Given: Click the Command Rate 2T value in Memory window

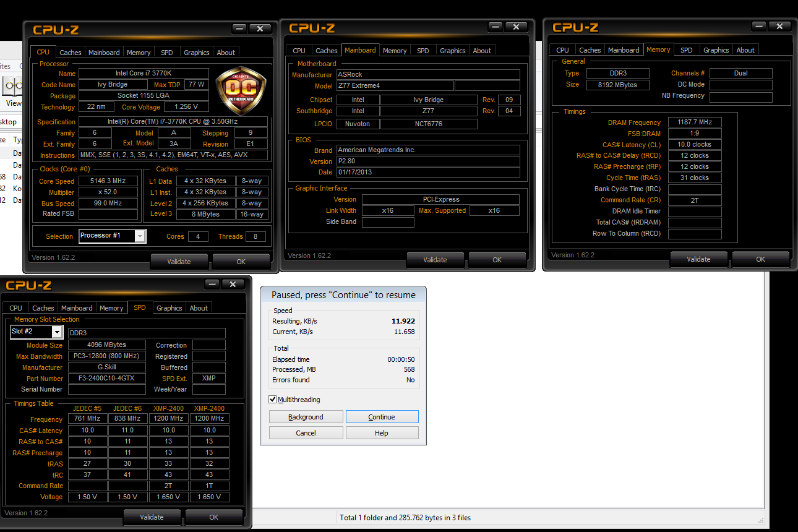Looking at the screenshot, I should [695, 200].
